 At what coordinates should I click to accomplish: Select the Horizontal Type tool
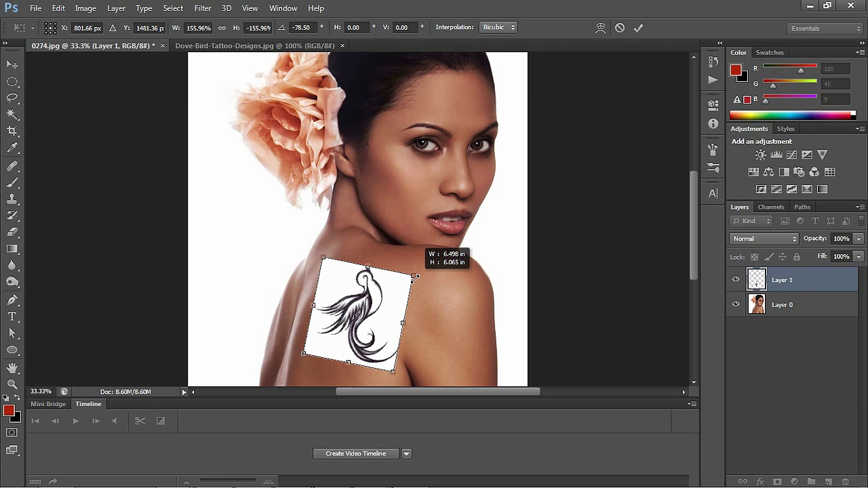(x=12, y=317)
